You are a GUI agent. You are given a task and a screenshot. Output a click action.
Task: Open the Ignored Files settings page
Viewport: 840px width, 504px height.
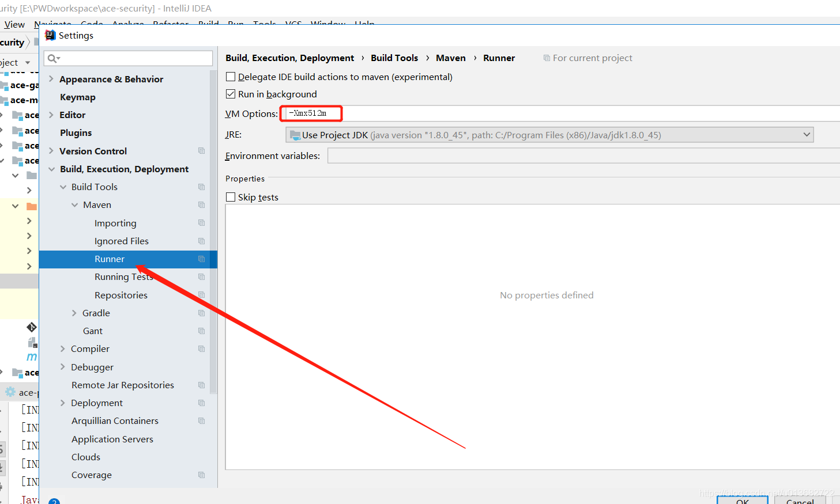(122, 241)
